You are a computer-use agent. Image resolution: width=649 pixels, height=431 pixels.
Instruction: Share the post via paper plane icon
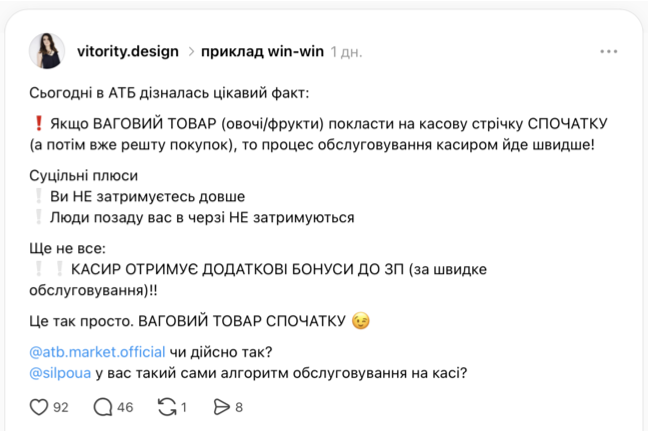pos(222,407)
